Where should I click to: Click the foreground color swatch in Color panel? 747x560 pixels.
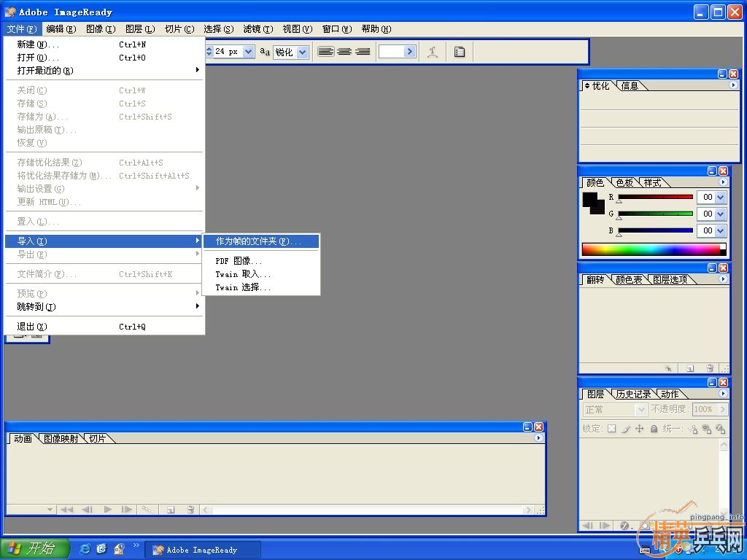coord(589,199)
